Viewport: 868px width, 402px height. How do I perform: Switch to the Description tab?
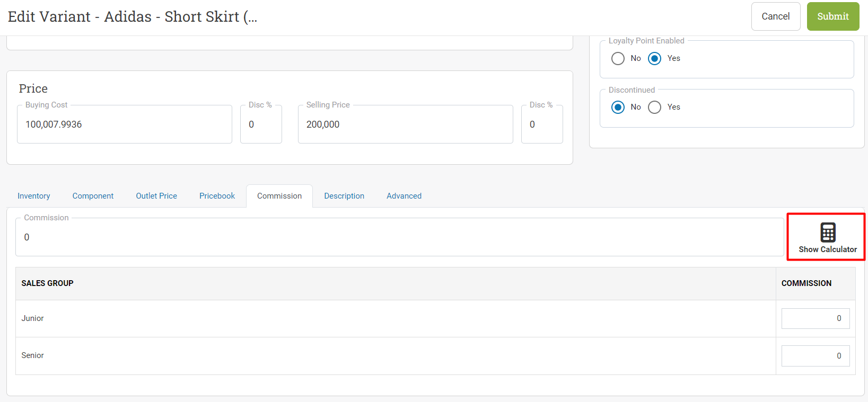(344, 196)
